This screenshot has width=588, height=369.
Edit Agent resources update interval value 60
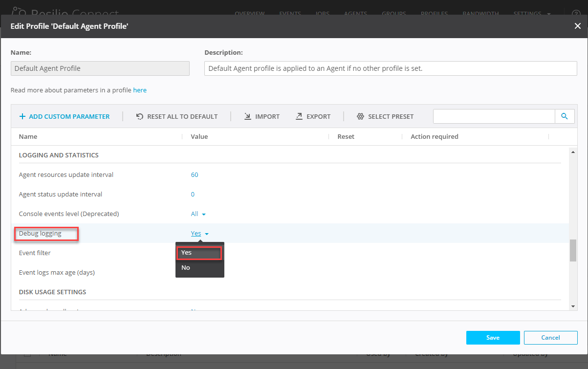click(x=195, y=175)
